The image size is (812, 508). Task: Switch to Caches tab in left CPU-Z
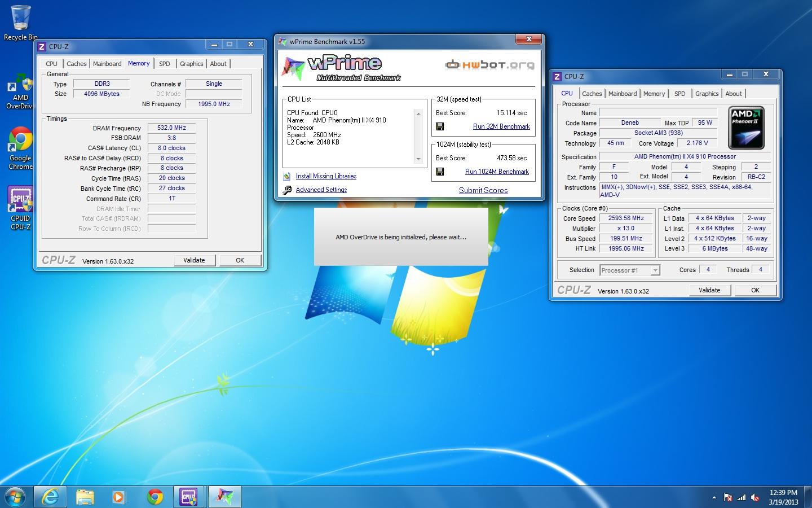click(x=77, y=64)
